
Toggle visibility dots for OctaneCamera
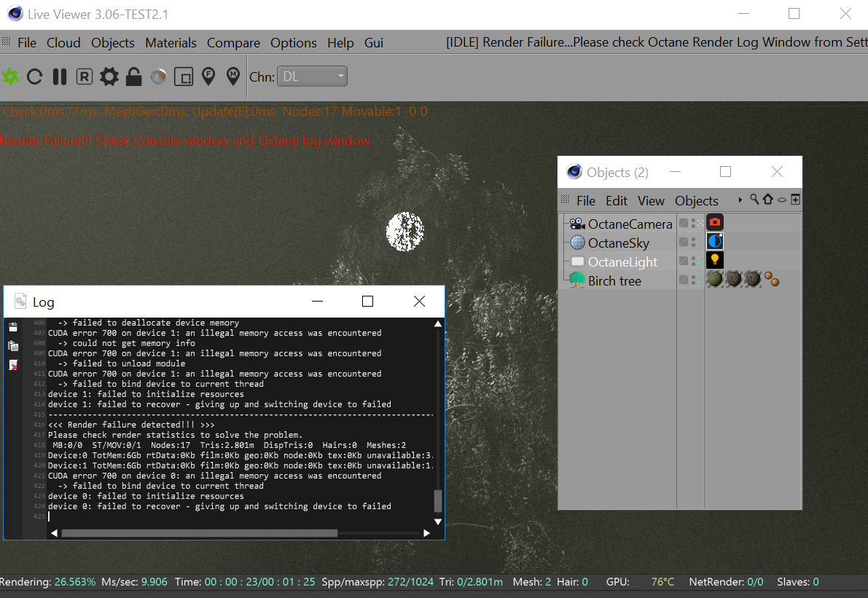click(693, 223)
